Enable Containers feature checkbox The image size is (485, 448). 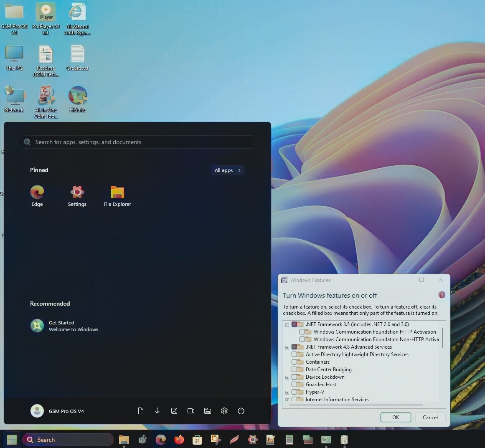coord(294,362)
